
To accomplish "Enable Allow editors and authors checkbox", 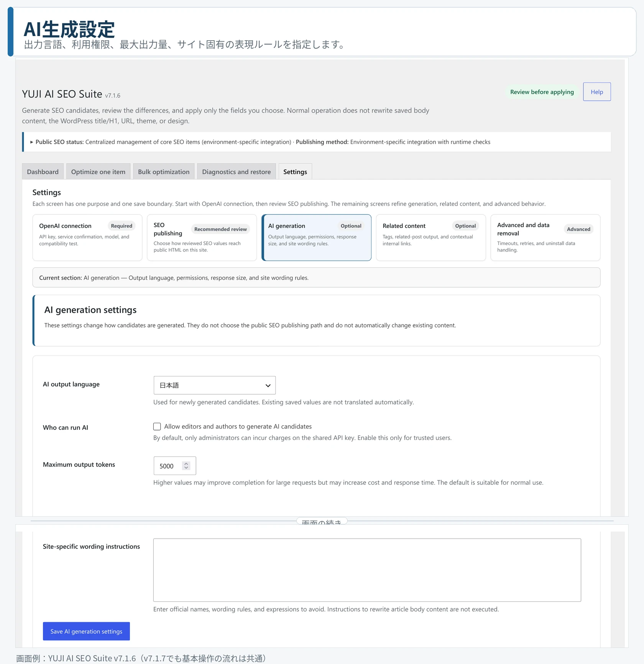I will pyautogui.click(x=157, y=427).
